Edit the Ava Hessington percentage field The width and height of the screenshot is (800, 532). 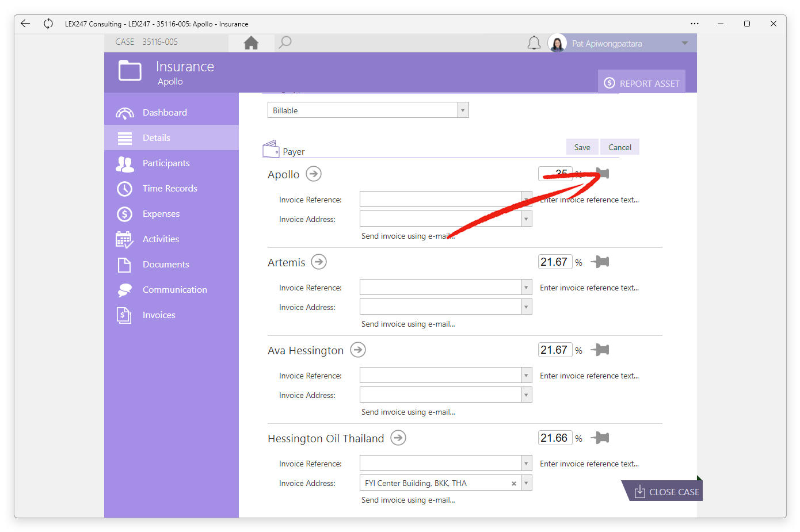(x=555, y=350)
